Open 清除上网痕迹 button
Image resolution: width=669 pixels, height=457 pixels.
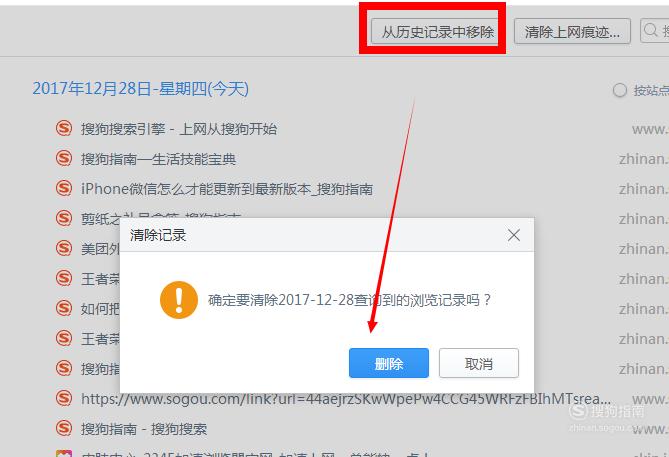pos(572,31)
